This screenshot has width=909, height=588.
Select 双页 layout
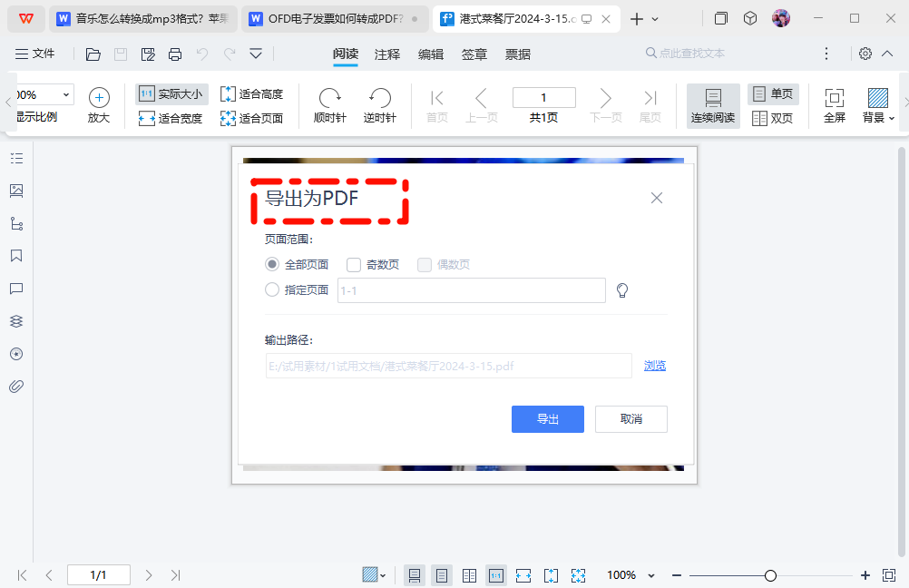[773, 118]
